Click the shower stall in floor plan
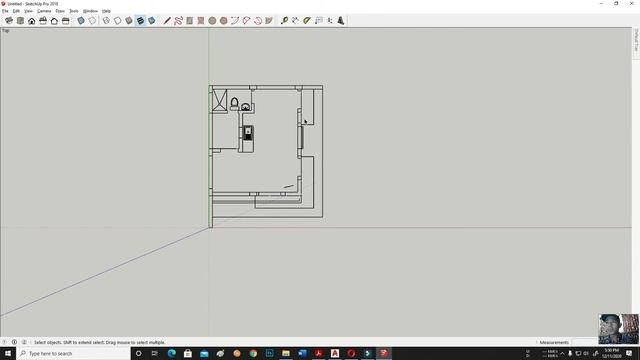The height and width of the screenshot is (360, 640). click(220, 100)
